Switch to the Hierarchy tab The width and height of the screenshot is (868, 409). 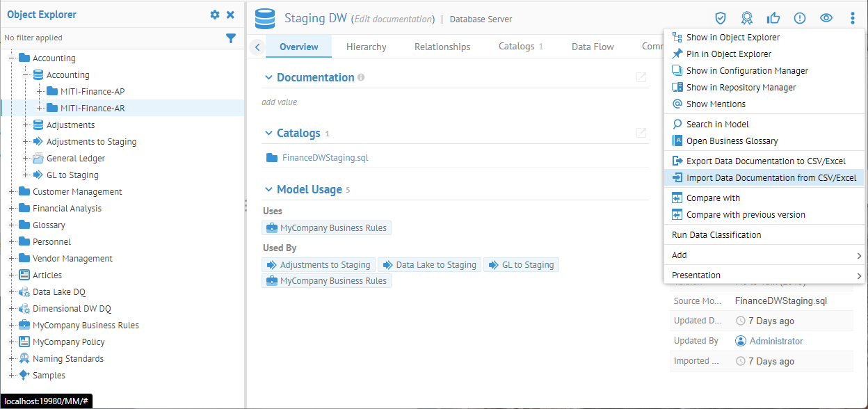point(366,47)
